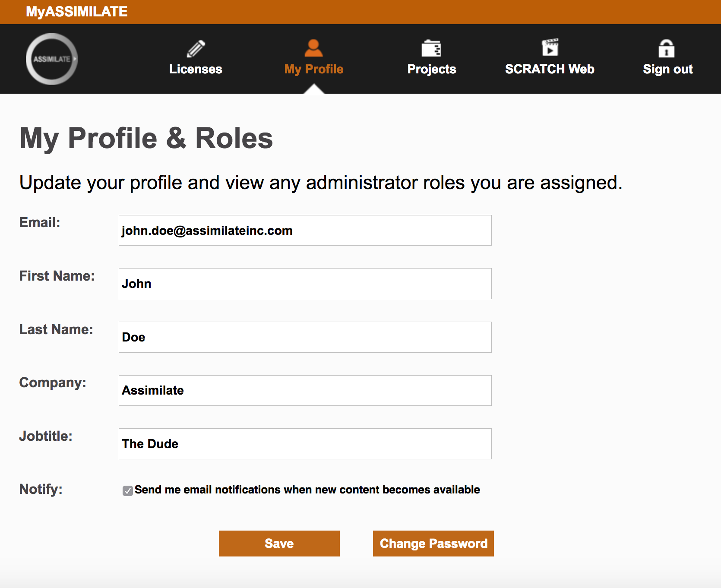This screenshot has width=721, height=588.
Task: Select the Last Name field containing Doe
Action: [305, 337]
